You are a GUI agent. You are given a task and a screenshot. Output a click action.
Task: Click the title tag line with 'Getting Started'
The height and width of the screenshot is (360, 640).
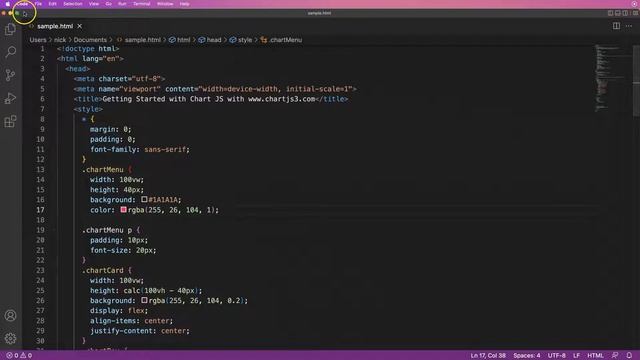click(x=211, y=99)
